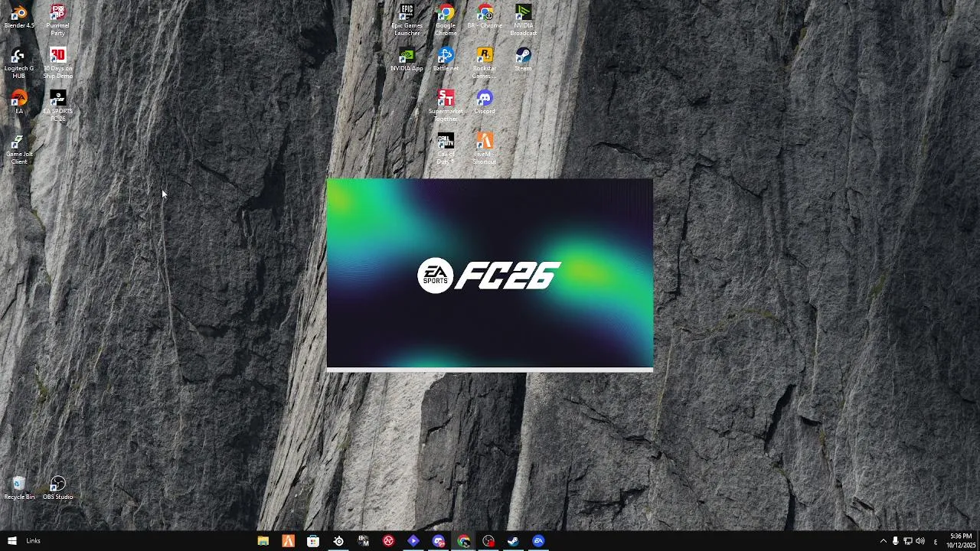Click the EA app desktop shortcut
The image size is (980, 551).
pyautogui.click(x=19, y=103)
